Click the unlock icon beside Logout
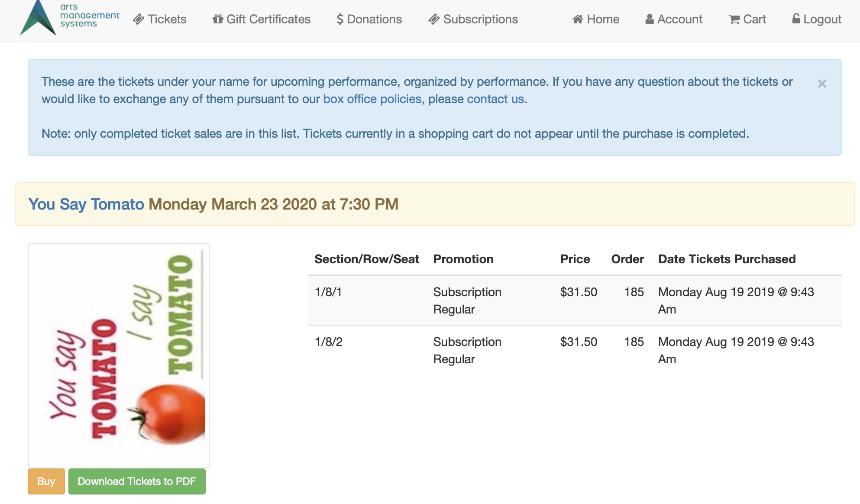Viewport: 860px width, 504px height. tap(796, 19)
